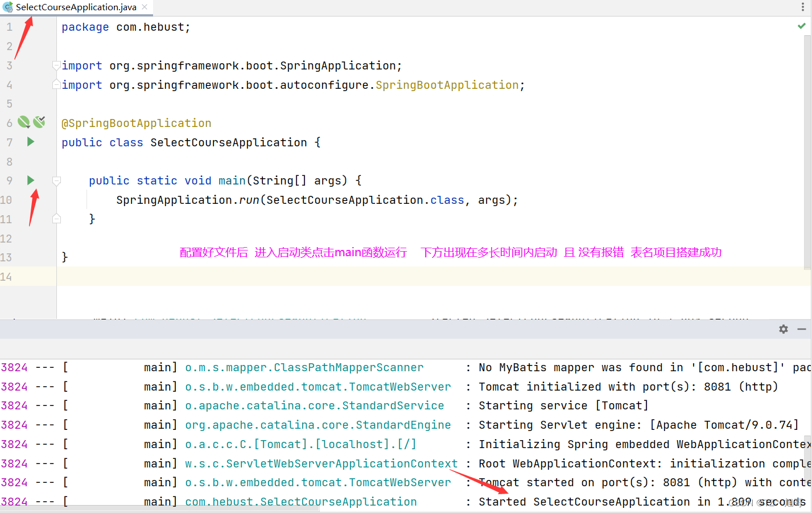812x513 pixels.
Task: Click the @SpringBootApplication annotation
Action: coord(137,123)
